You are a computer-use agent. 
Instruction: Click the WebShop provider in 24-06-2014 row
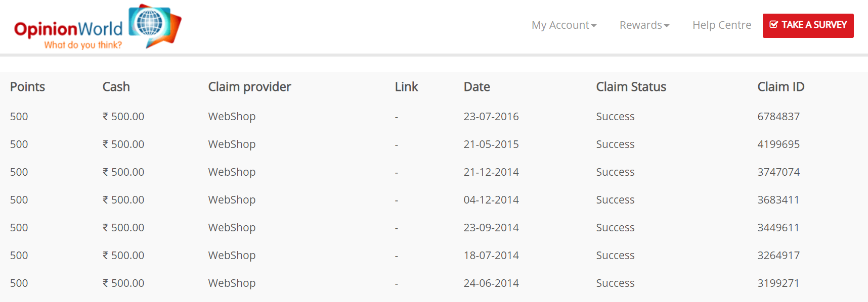click(232, 283)
